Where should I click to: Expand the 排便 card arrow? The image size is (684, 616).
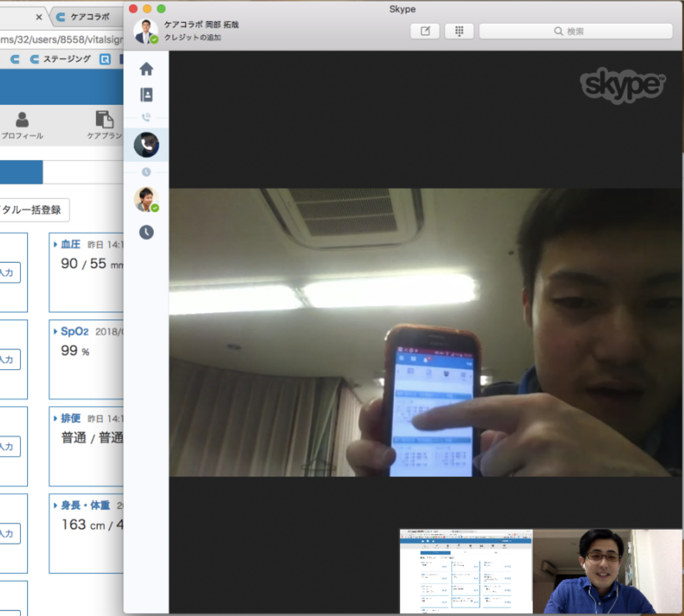tap(55, 418)
